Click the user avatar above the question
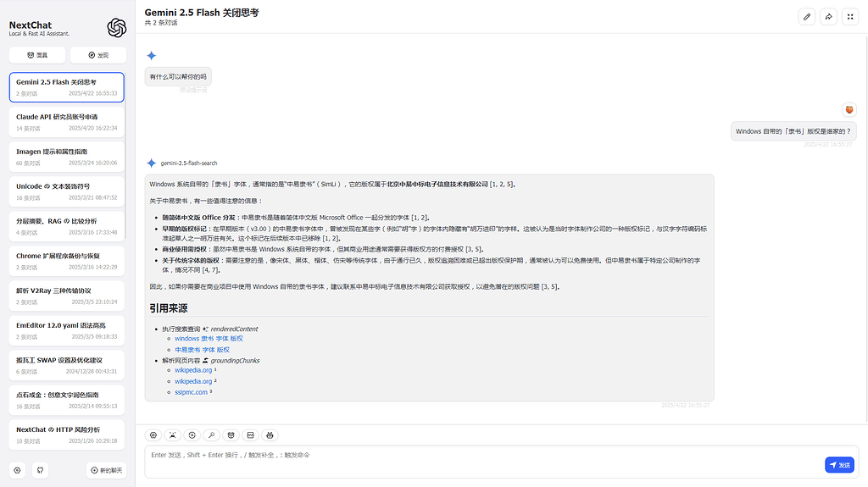 point(849,109)
